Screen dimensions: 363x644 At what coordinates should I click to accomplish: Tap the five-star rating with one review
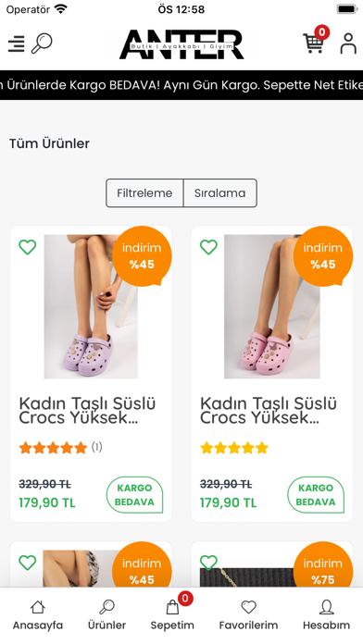60,447
